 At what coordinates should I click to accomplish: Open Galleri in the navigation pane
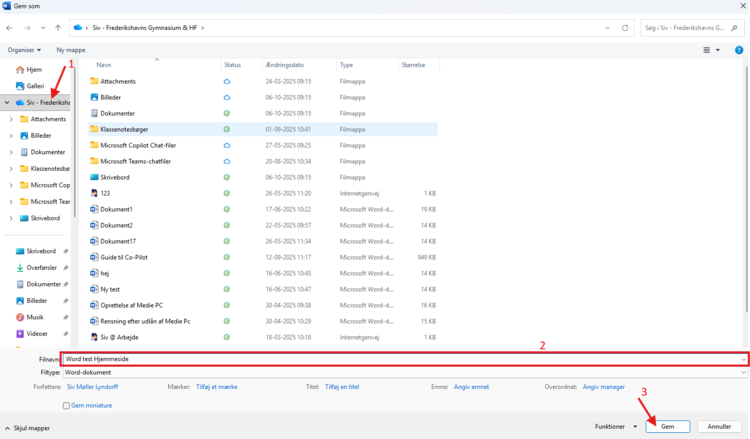point(36,86)
